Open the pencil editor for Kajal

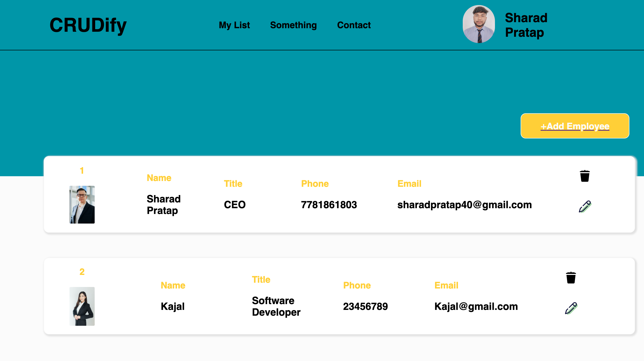point(571,308)
